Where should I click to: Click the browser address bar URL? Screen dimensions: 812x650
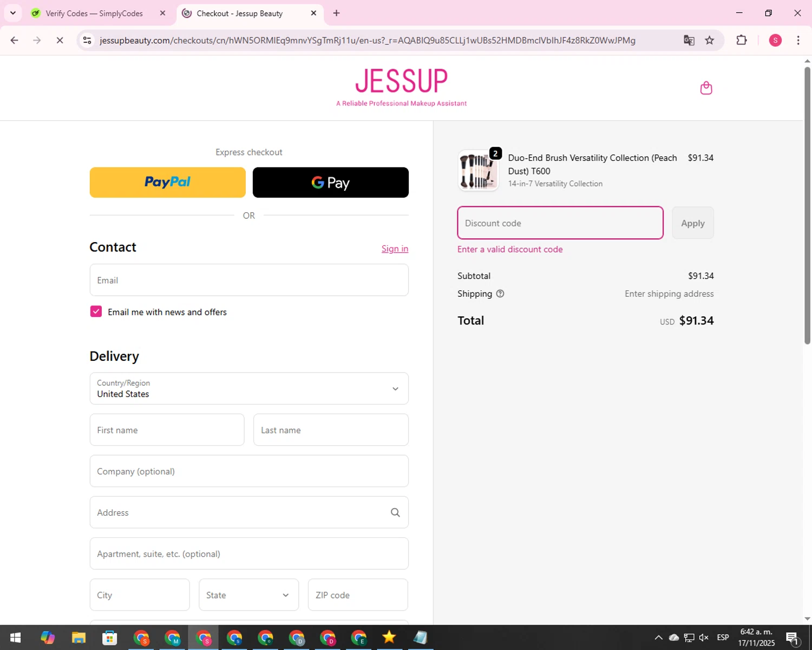coord(368,41)
